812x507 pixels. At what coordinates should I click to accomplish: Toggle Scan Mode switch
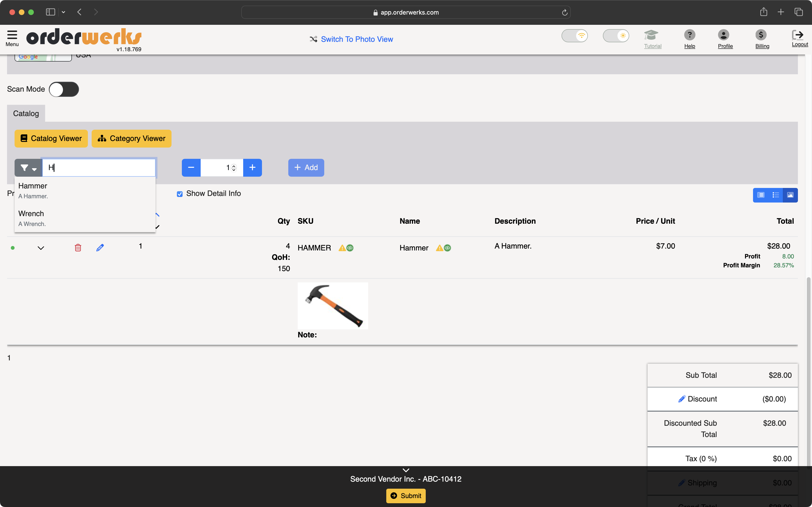tap(64, 90)
